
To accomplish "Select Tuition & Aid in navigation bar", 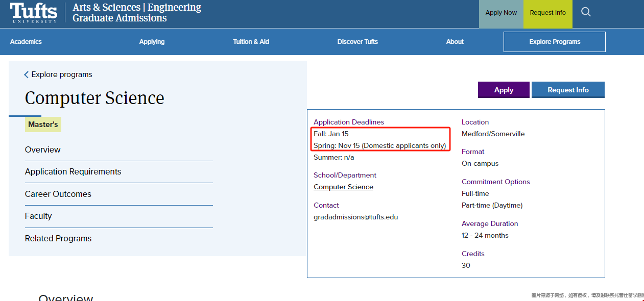I will 251,42.
